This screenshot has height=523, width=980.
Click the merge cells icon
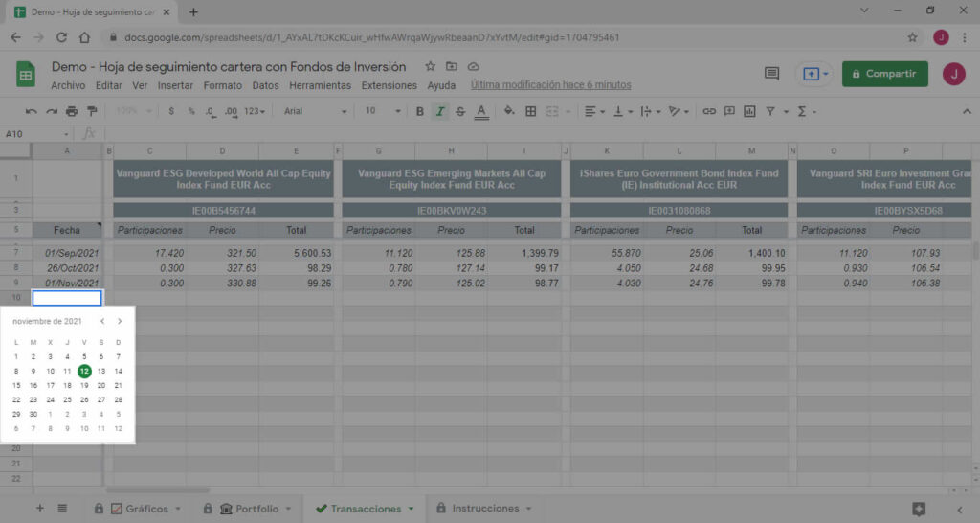click(x=552, y=111)
